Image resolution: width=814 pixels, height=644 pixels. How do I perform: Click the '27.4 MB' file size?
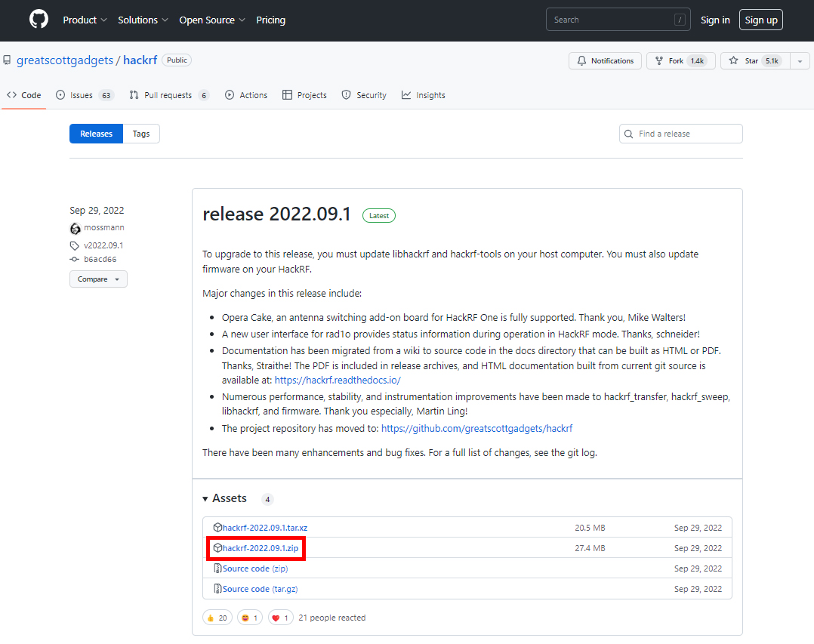coord(590,548)
